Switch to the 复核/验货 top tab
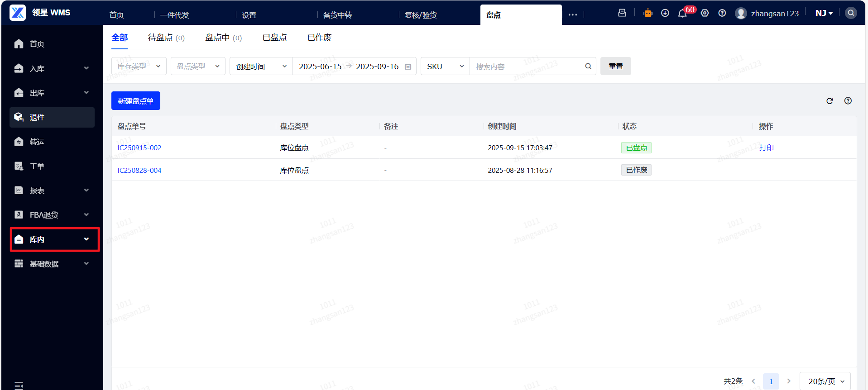The width and height of the screenshot is (868, 390). tap(421, 15)
